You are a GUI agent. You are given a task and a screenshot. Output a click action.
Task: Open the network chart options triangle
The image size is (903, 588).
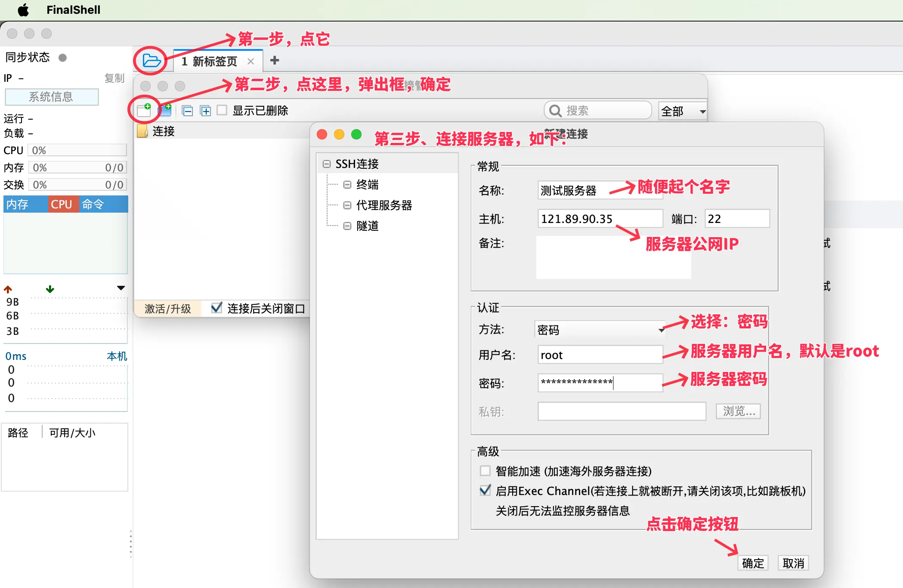[x=121, y=288]
